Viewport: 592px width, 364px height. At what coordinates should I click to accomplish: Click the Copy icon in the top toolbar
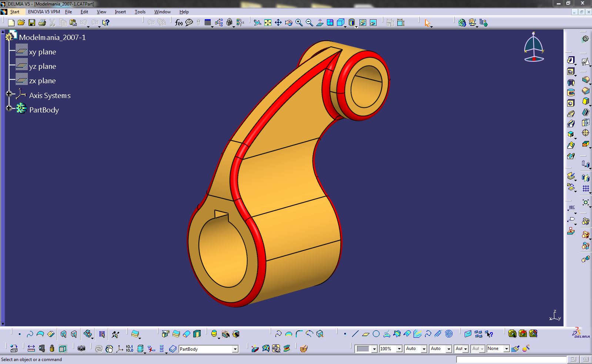tap(63, 23)
